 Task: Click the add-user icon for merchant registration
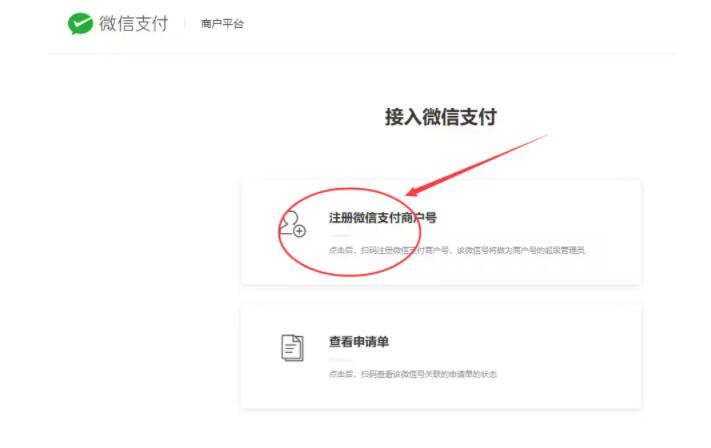[292, 224]
